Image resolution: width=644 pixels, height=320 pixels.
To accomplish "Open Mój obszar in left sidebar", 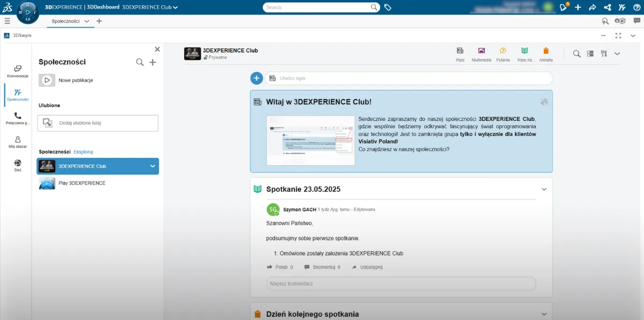I will click(x=18, y=142).
